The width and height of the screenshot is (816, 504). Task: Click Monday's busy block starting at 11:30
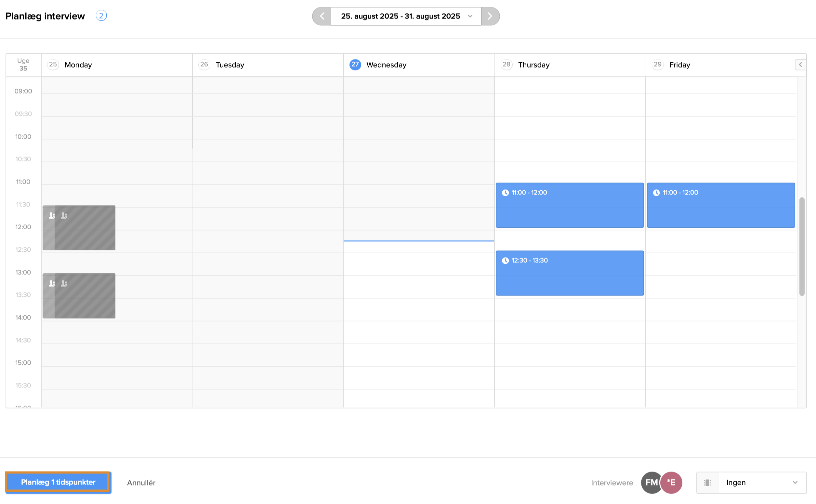tap(85, 228)
